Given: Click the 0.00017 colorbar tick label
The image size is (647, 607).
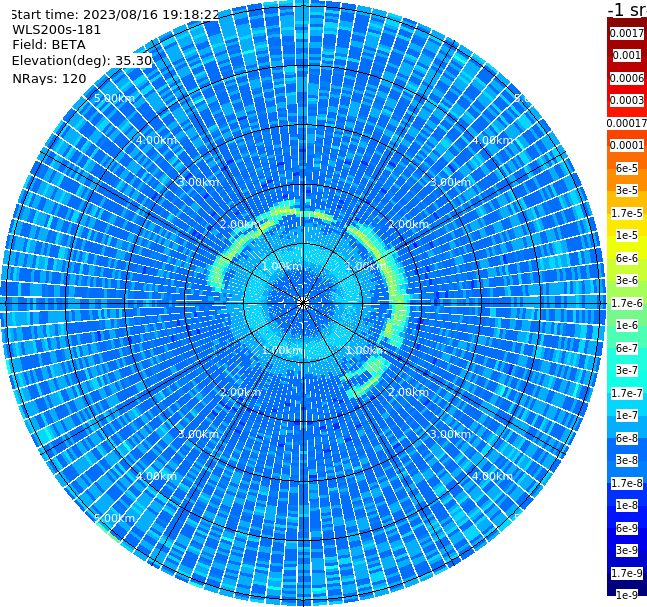Looking at the screenshot, I should [x=627, y=123].
